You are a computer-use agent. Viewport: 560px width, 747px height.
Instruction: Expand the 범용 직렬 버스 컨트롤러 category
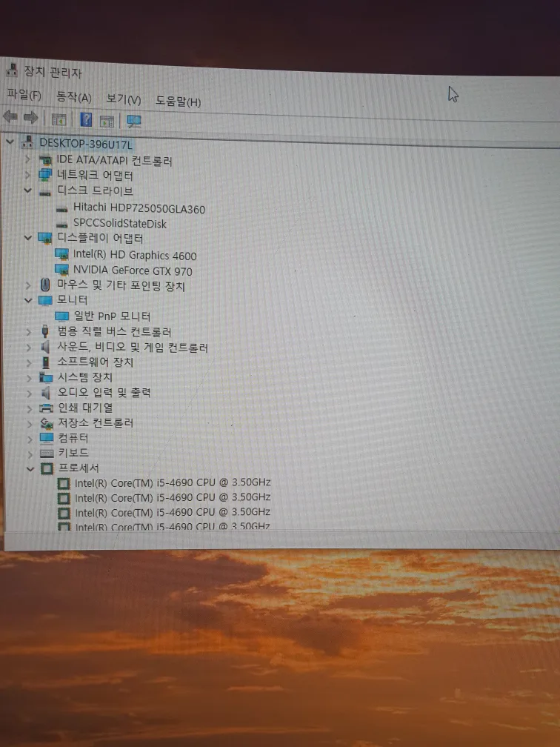(x=29, y=331)
